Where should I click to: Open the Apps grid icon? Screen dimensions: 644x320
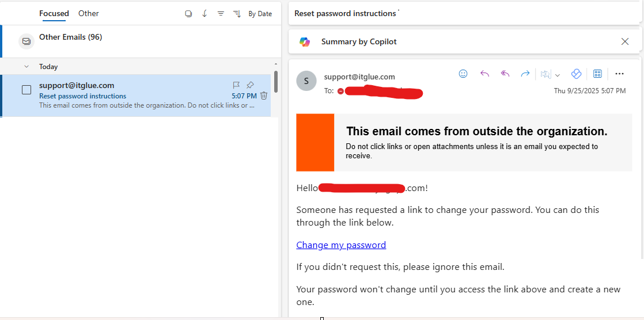[597, 74]
